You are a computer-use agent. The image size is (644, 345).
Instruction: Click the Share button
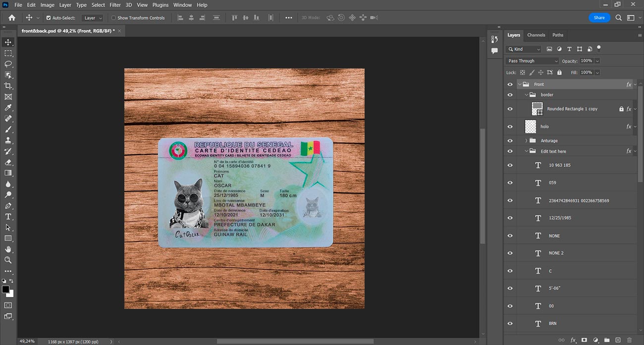599,18
